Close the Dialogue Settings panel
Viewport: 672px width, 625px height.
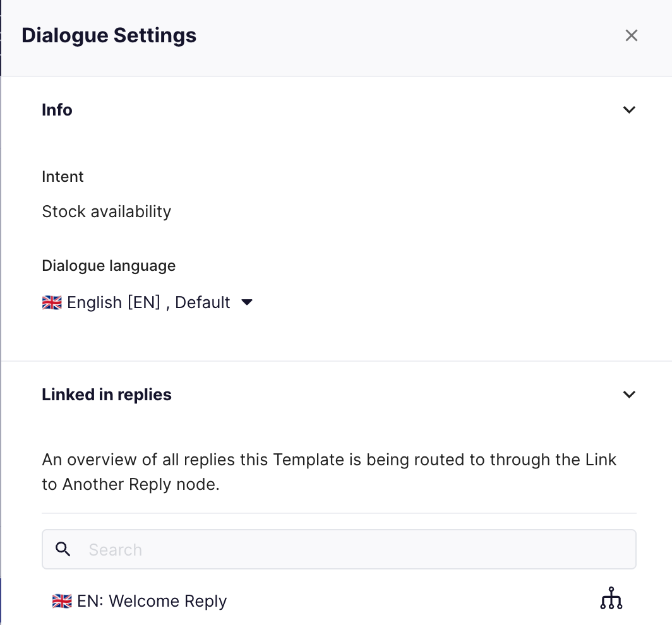632,35
